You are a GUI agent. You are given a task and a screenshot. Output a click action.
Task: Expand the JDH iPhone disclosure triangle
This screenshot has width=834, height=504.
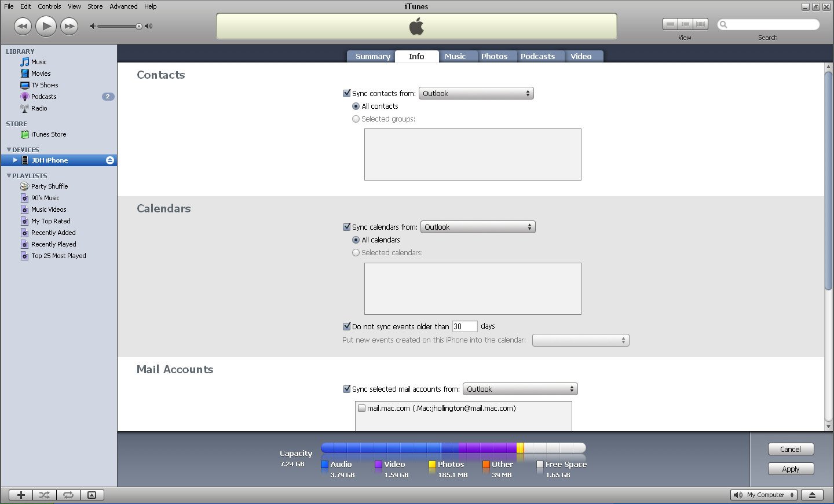pyautogui.click(x=15, y=160)
